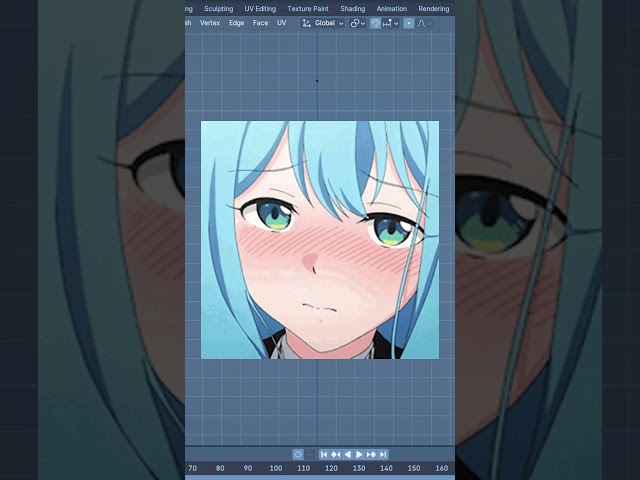Screen dimensions: 640x480
Task: Open the Edge menu
Action: tap(236, 23)
